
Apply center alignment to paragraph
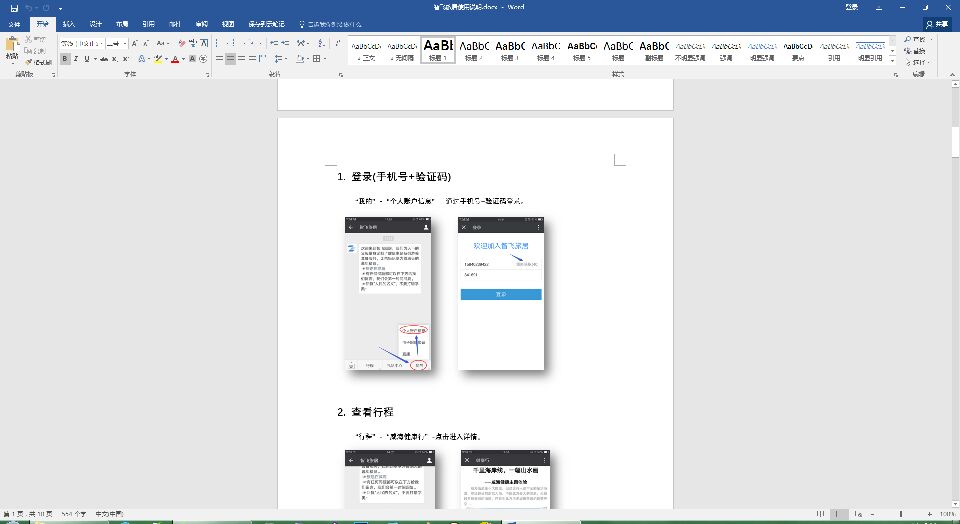(x=229, y=59)
